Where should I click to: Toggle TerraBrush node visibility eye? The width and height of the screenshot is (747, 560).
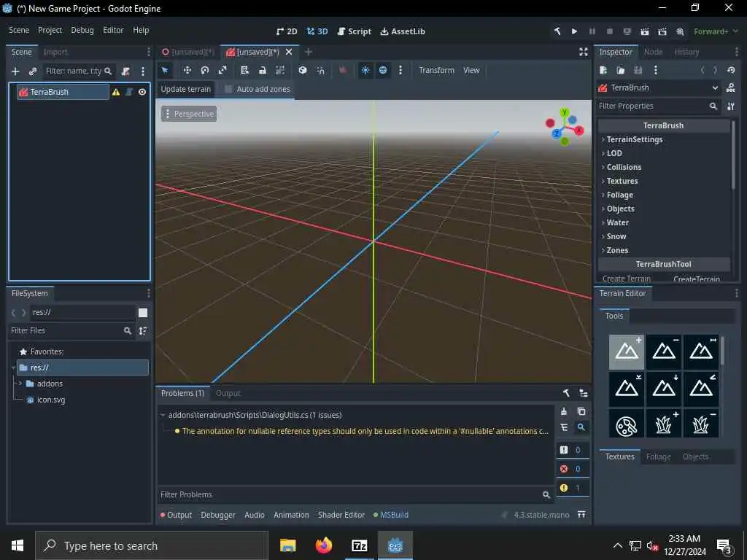click(142, 92)
